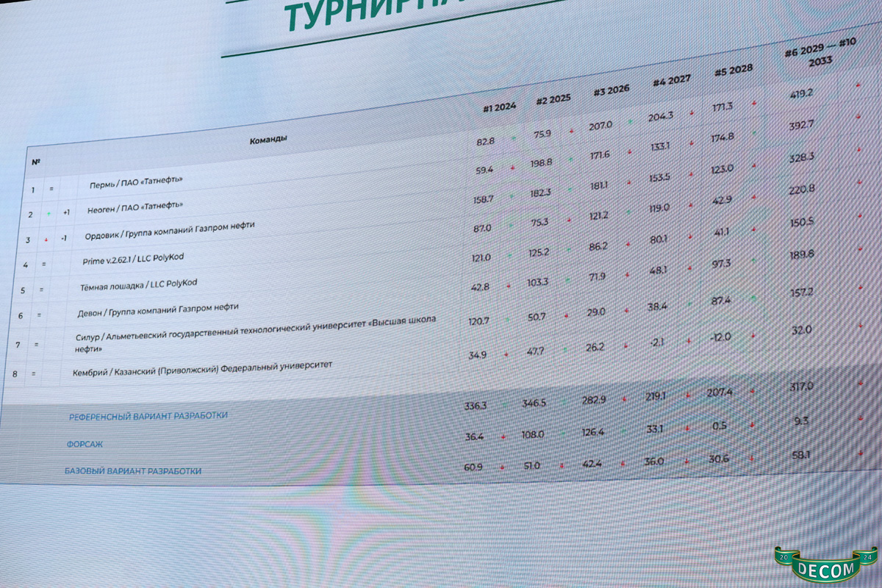Image resolution: width=882 pixels, height=588 pixels.
Task: Click the #2 2025 column header
Action: click(553, 99)
